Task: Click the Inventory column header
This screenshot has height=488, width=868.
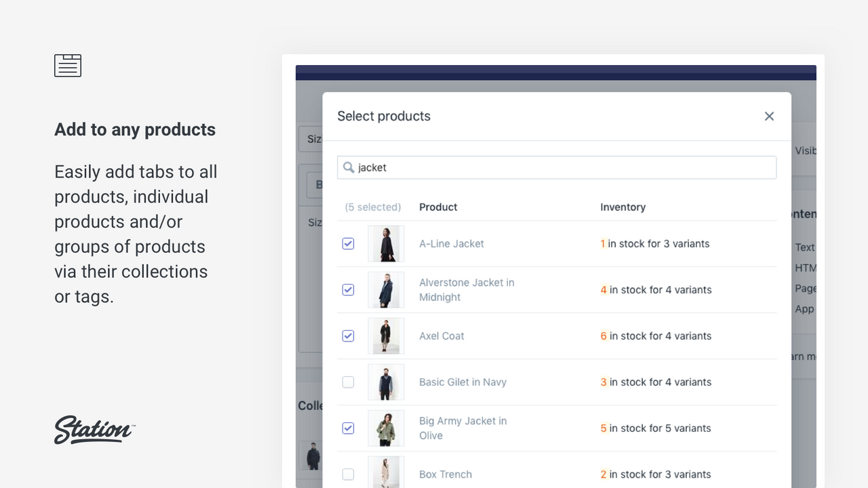Action: (623, 207)
